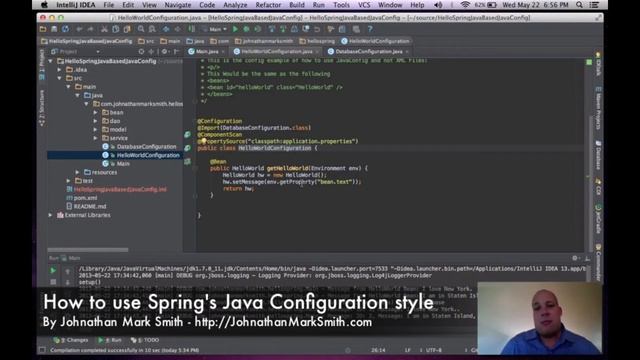Click the Make Project icon

[x=191, y=29]
